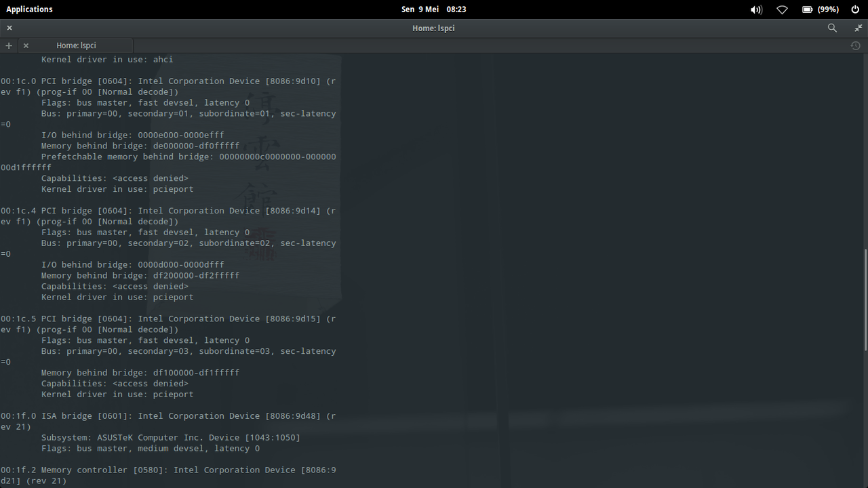The height and width of the screenshot is (488, 868).
Task: Open the Wi-Fi network indicator
Action: pos(782,9)
